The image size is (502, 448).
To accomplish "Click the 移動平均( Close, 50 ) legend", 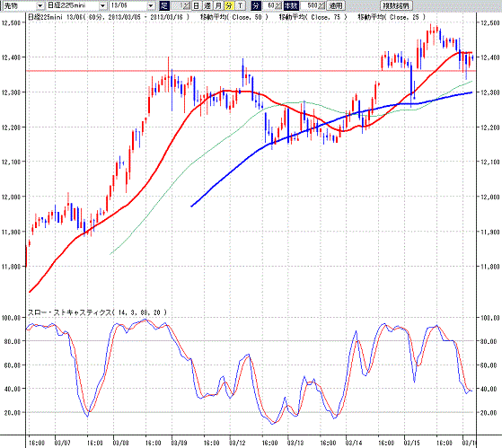I will pos(234,17).
